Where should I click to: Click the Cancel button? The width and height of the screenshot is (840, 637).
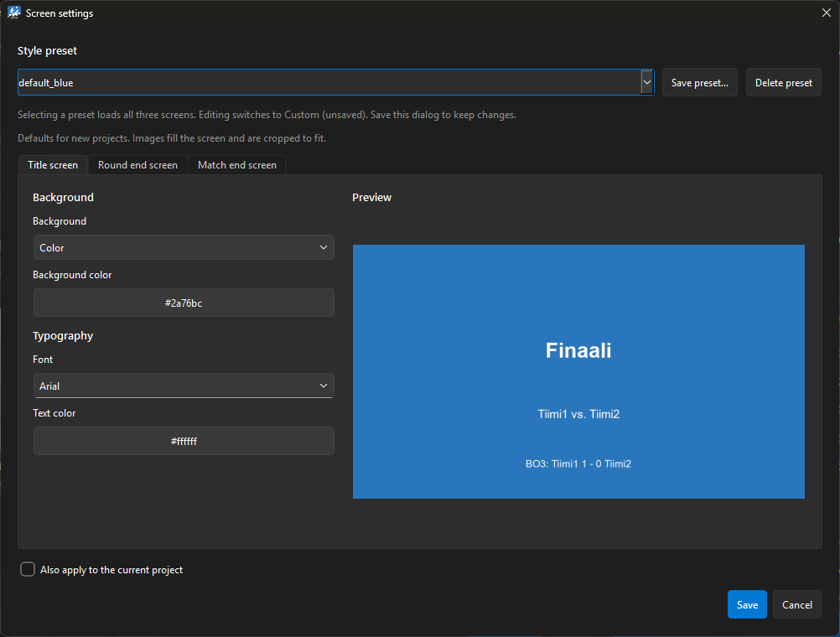(x=796, y=604)
